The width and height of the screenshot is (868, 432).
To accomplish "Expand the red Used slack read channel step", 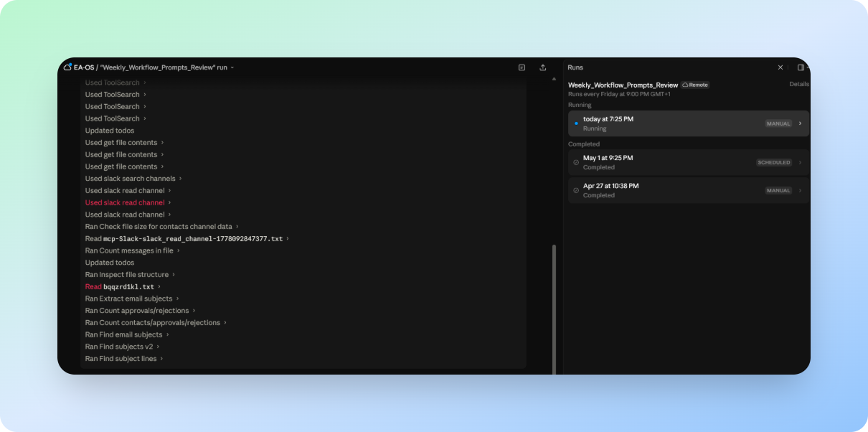I will [128, 202].
